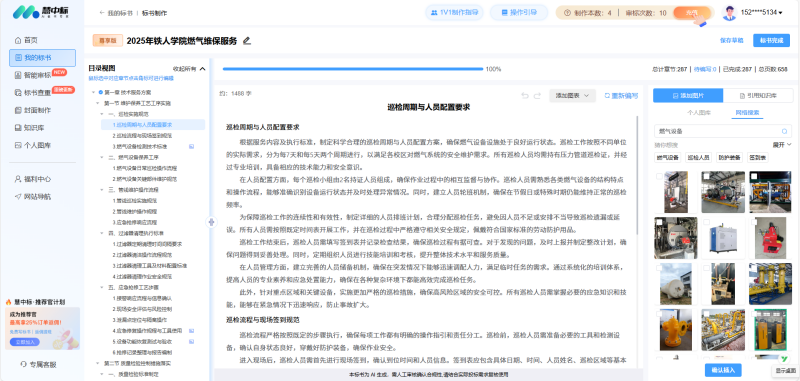The width and height of the screenshot is (800, 381).
Task: Open the user avatar icon
Action: (730, 13)
